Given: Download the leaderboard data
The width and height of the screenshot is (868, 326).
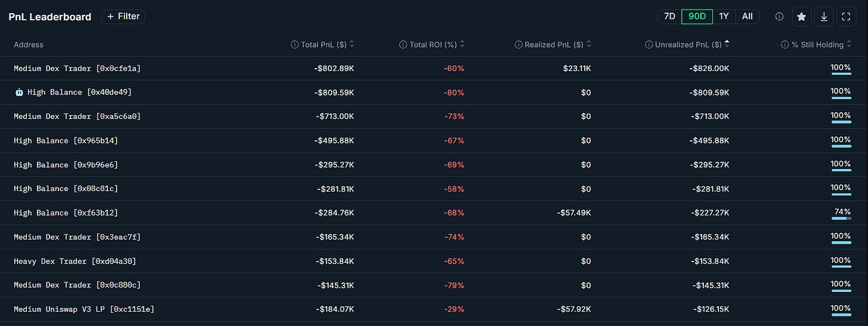Looking at the screenshot, I should 824,17.
